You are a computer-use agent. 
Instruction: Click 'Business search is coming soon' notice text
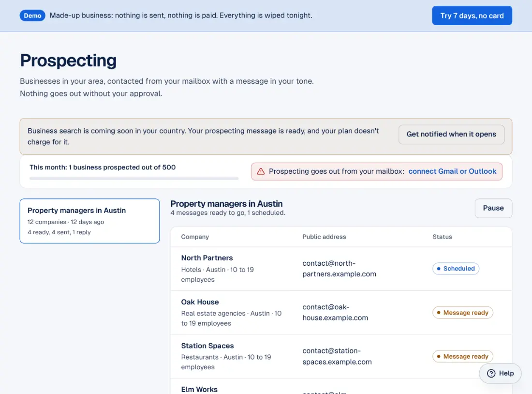pyautogui.click(x=203, y=136)
